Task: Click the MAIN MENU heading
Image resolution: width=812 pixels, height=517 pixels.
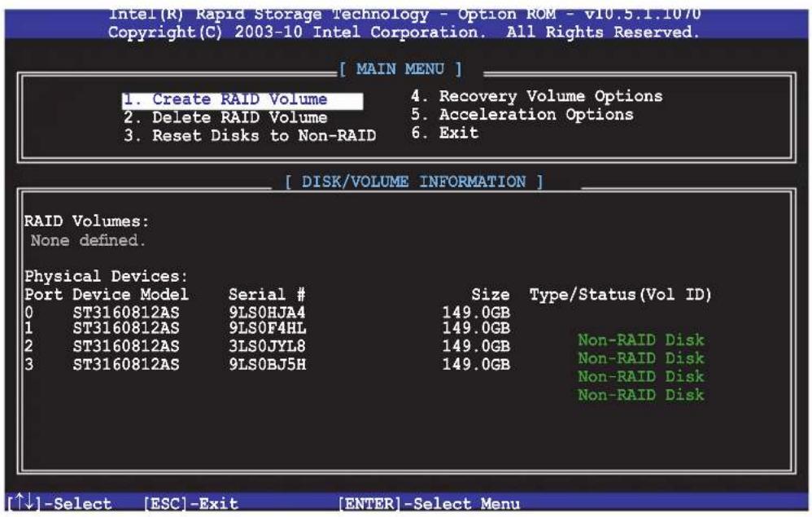Action: [399, 69]
